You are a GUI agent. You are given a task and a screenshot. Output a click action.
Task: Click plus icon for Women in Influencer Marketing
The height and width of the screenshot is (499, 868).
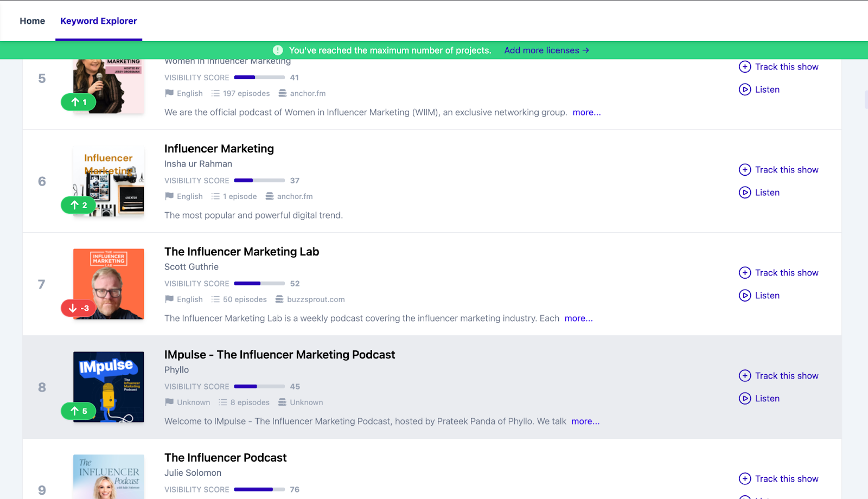[x=745, y=67]
